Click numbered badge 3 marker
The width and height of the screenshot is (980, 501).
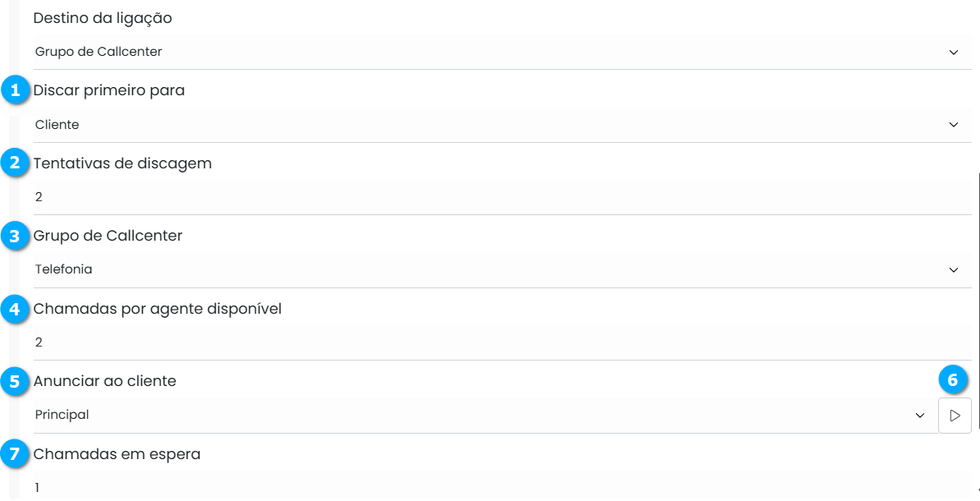pos(15,237)
